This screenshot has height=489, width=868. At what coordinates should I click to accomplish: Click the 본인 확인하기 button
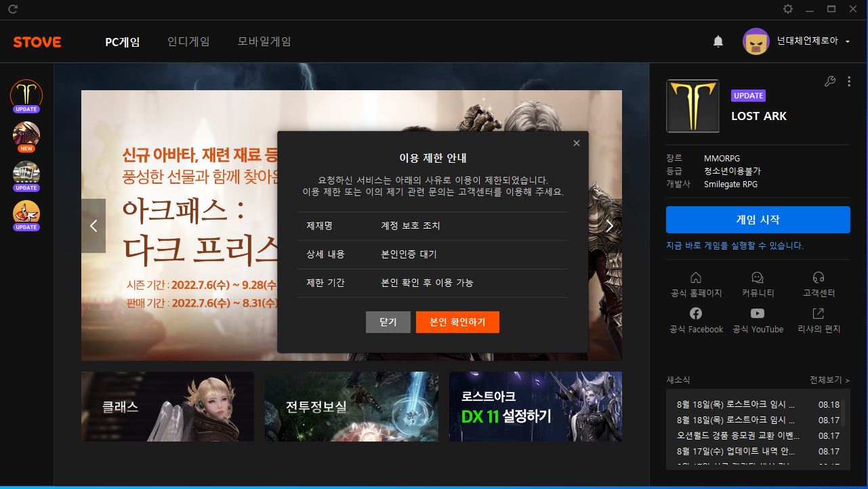[457, 322]
